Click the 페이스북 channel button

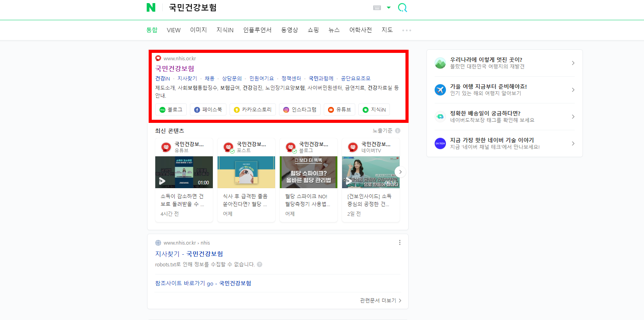point(208,110)
